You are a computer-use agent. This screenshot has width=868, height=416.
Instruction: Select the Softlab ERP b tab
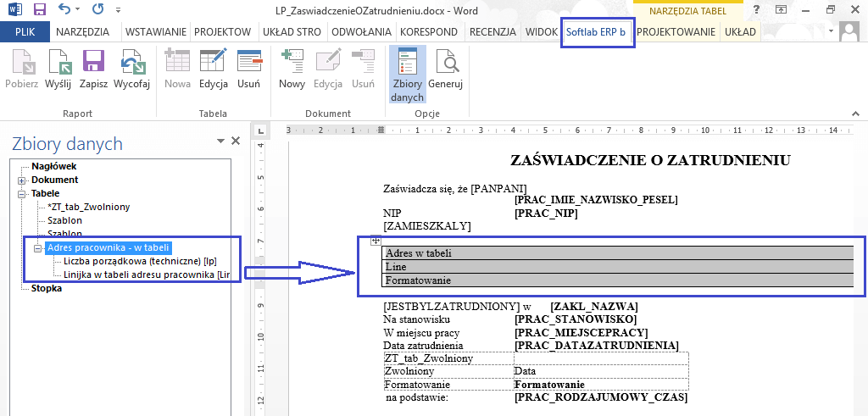point(596,32)
